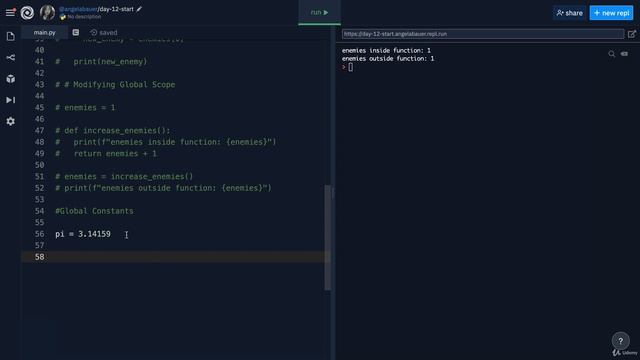Run the program
This screenshot has width=640, height=360.
319,13
